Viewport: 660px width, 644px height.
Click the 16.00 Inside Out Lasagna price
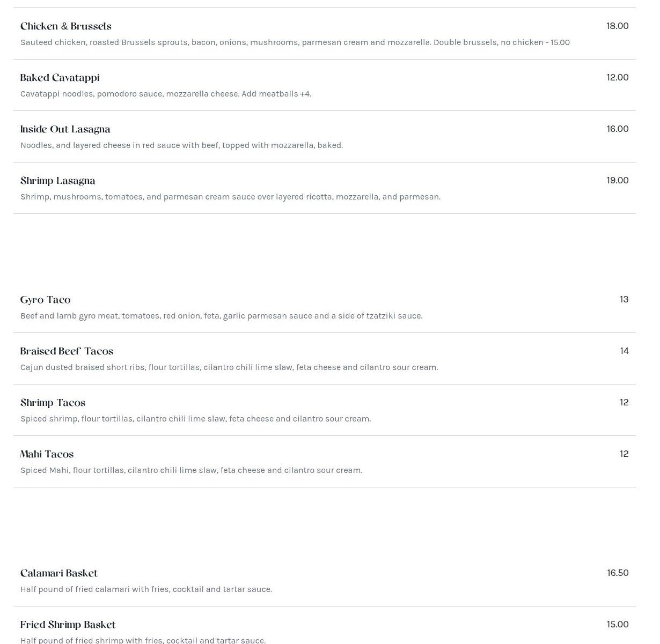[x=617, y=129]
